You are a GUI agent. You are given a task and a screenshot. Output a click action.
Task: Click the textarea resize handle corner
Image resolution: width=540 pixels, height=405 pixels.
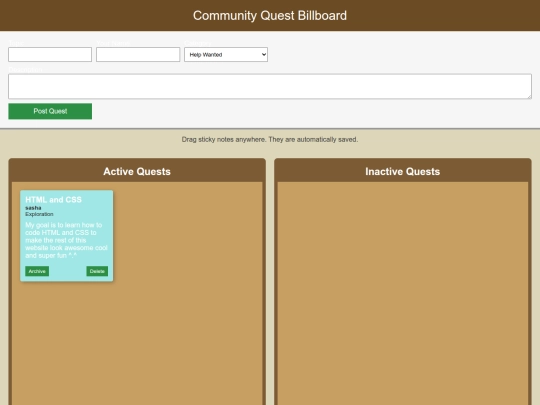(529, 97)
